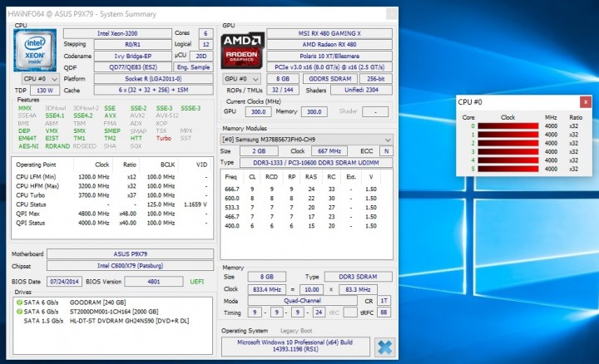The image size is (599, 364).
Task: Click ST2000DM001 drive green status icon
Action: pyautogui.click(x=19, y=312)
